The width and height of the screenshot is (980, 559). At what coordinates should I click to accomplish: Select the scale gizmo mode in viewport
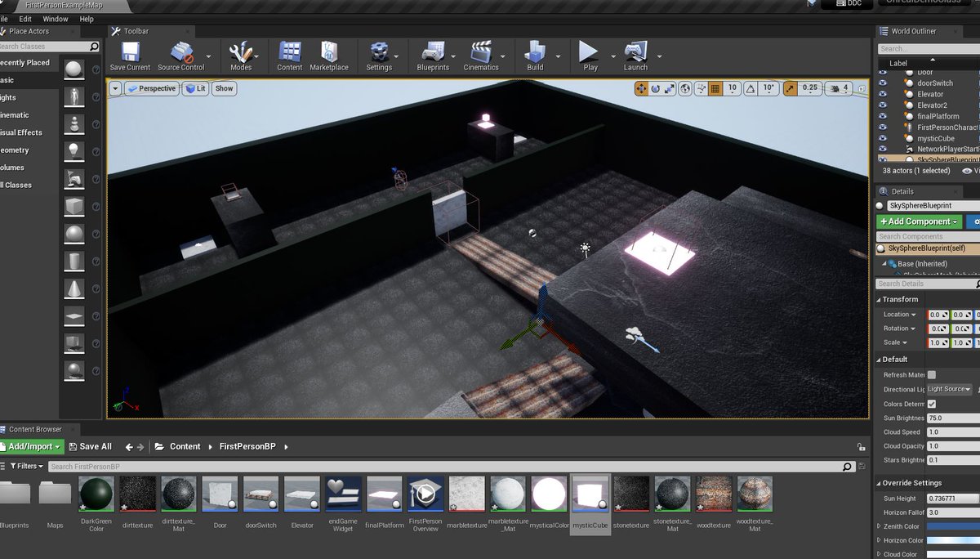pyautogui.click(x=669, y=88)
